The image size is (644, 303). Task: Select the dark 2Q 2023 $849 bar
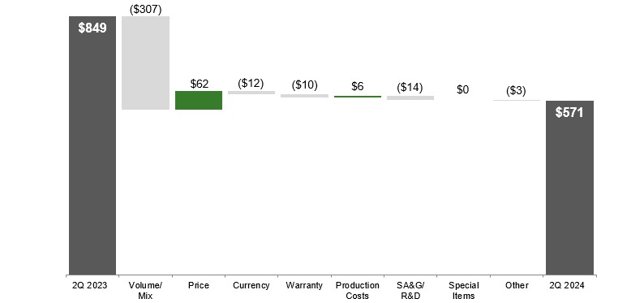(x=92, y=145)
